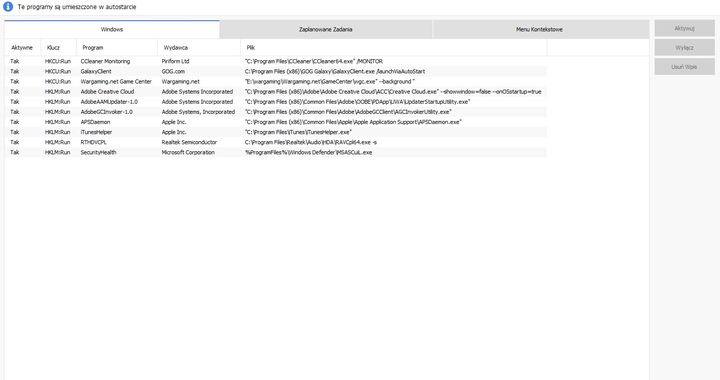720x380 pixels.
Task: Click Apple Inc. in the iTunesHelper row
Action: [x=174, y=132]
